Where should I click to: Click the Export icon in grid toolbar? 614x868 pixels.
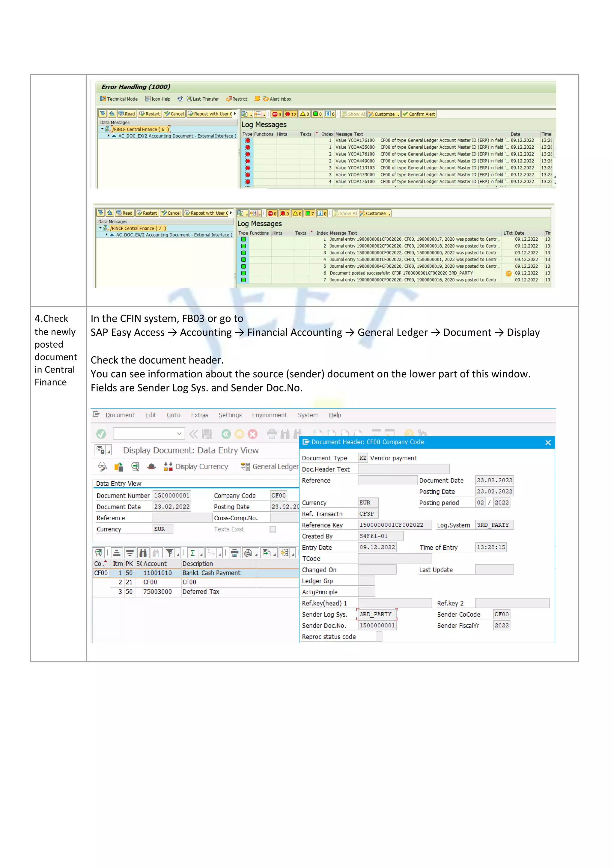267,553
